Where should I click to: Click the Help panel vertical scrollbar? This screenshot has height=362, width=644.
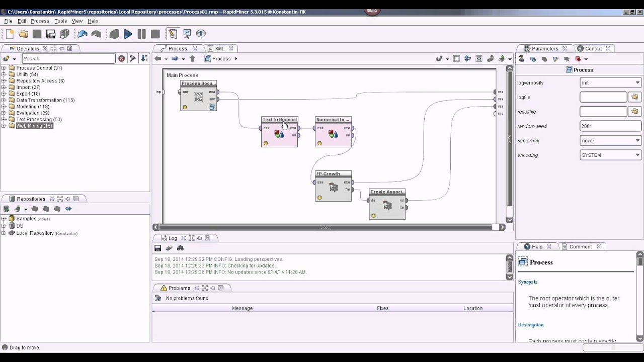(x=640, y=297)
